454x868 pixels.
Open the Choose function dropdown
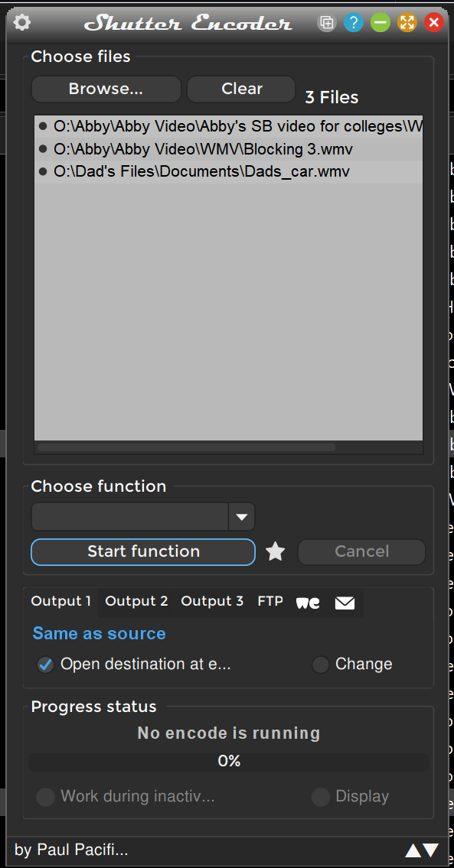130,517
